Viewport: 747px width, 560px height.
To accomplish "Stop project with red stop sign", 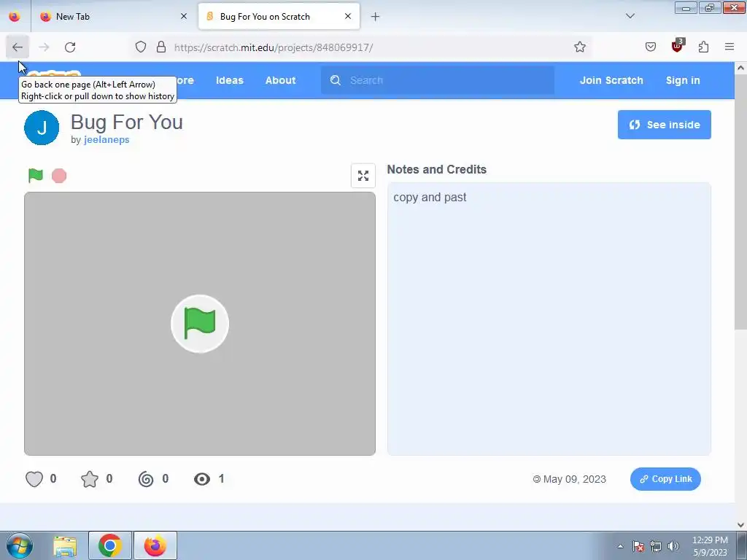I will 59,176.
